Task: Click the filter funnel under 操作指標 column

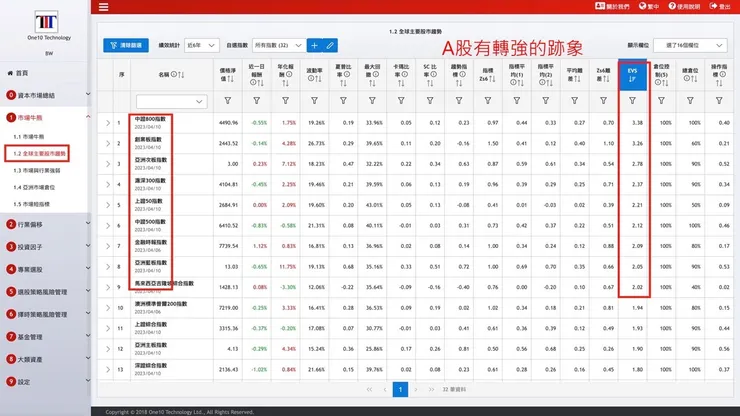Action: point(719,101)
